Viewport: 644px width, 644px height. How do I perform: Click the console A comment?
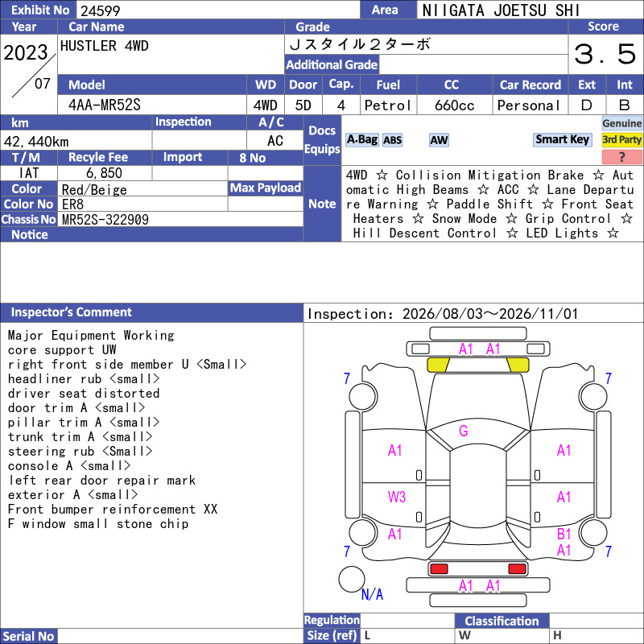click(x=69, y=466)
